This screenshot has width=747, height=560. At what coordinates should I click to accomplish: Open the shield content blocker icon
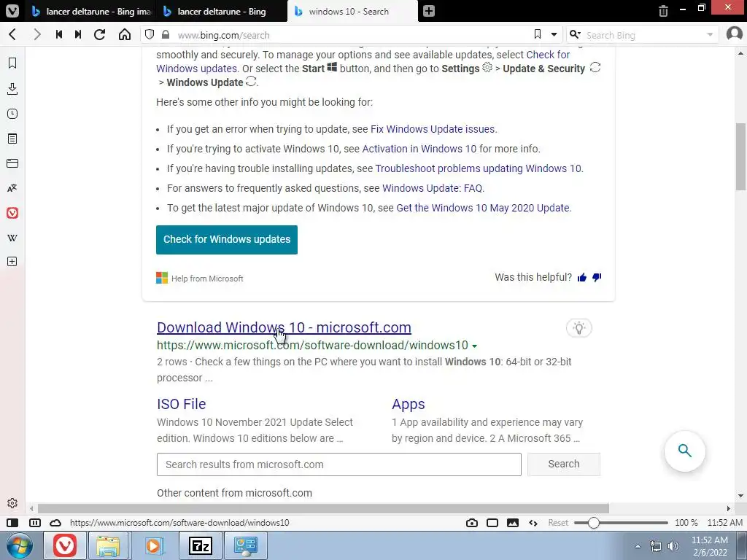click(150, 34)
